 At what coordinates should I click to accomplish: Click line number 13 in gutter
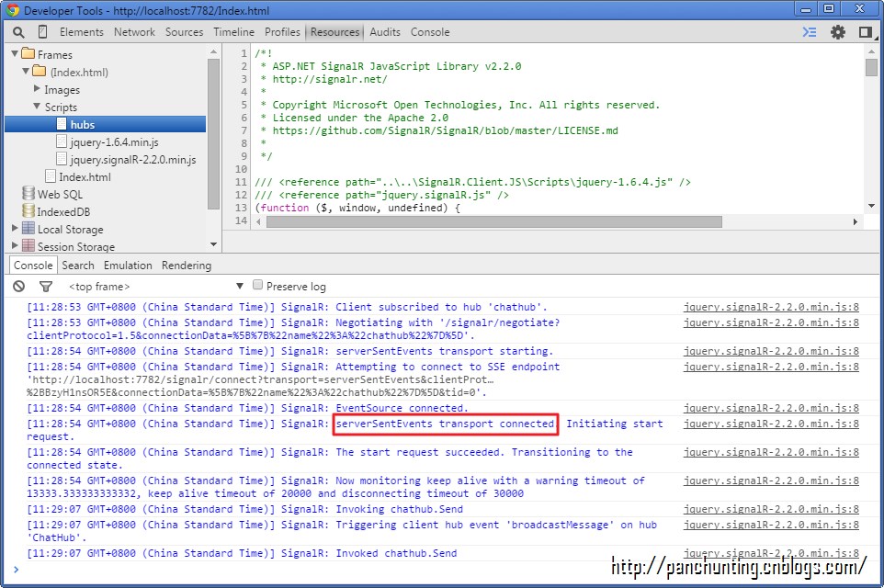(241, 208)
